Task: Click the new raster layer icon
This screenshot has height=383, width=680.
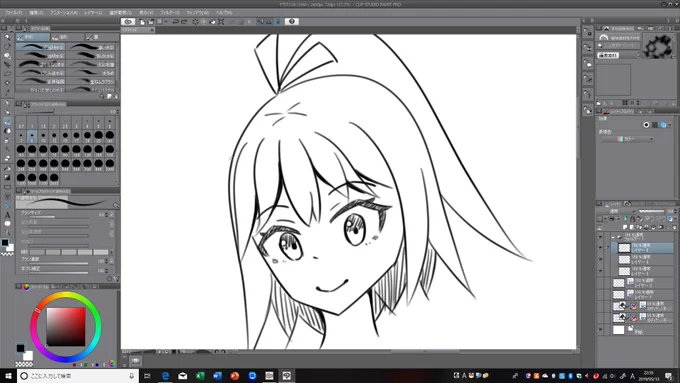Action: point(625,227)
